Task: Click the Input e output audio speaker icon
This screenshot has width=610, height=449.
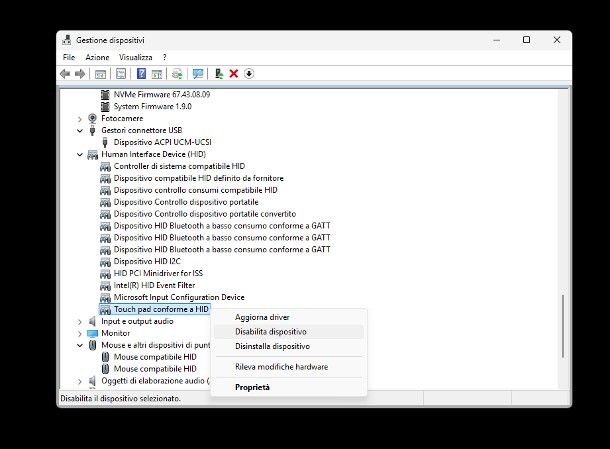Action: [x=92, y=321]
